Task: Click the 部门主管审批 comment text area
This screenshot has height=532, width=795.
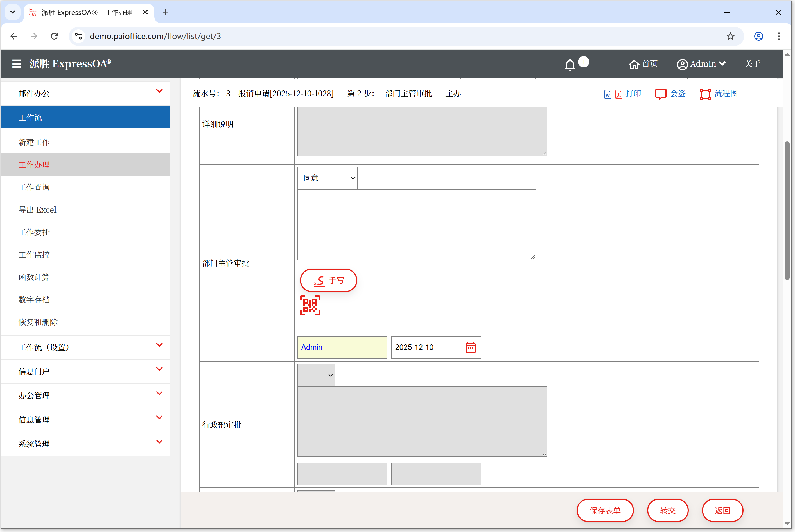Action: coord(416,225)
